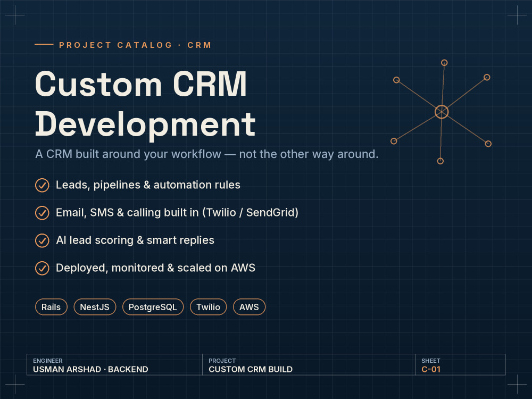Screen dimensions: 532x399
Task: Click the text 'Deployed, monitored & scaled on AWS'
Action: coord(155,268)
